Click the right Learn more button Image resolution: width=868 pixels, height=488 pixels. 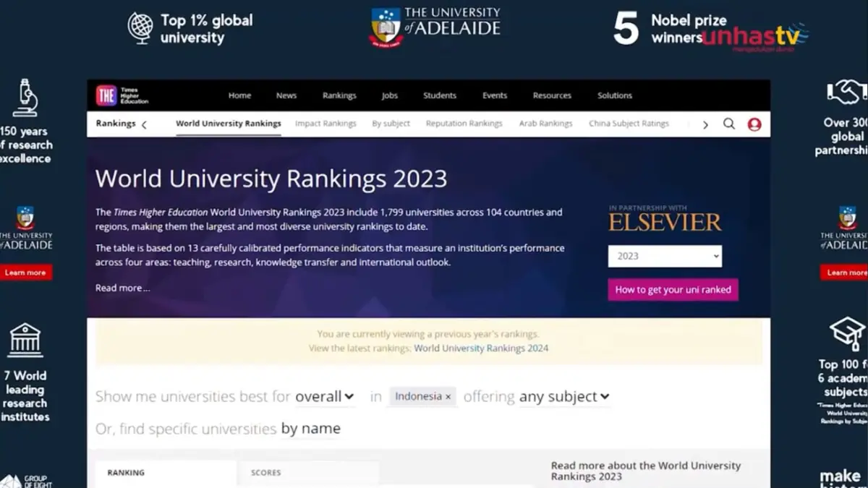[x=846, y=273]
